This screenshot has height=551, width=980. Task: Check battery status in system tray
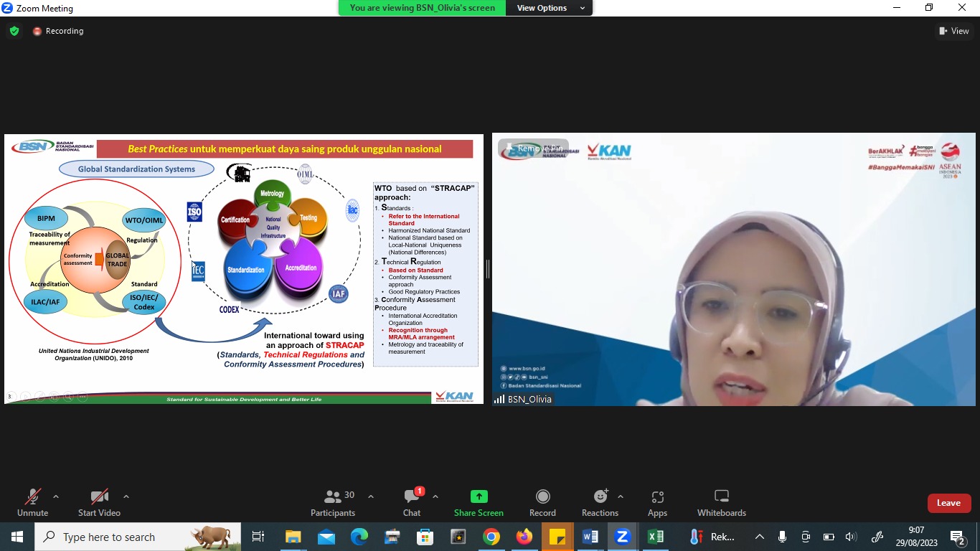tap(829, 537)
